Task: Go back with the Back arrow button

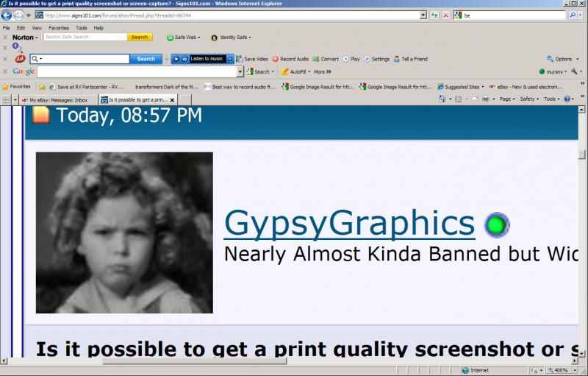Action: click(7, 15)
